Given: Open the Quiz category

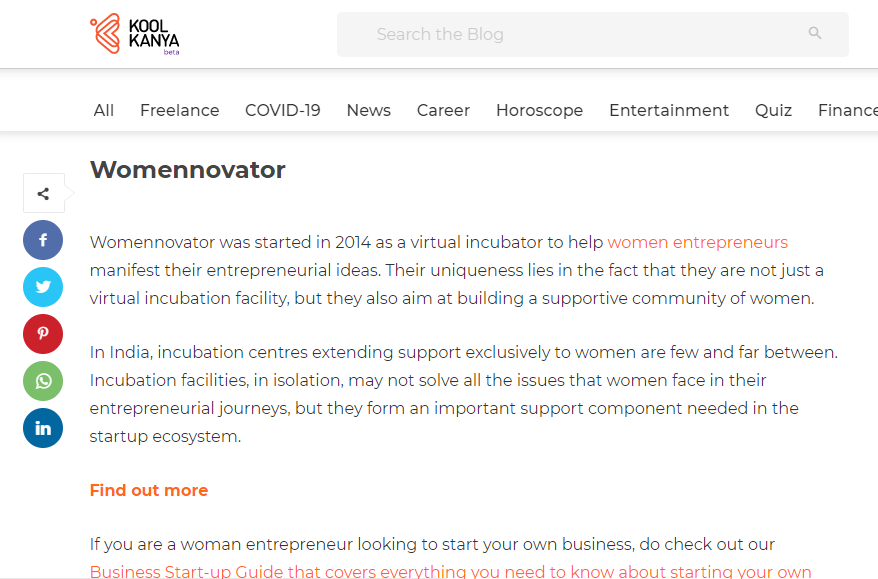Looking at the screenshot, I should point(774,111).
